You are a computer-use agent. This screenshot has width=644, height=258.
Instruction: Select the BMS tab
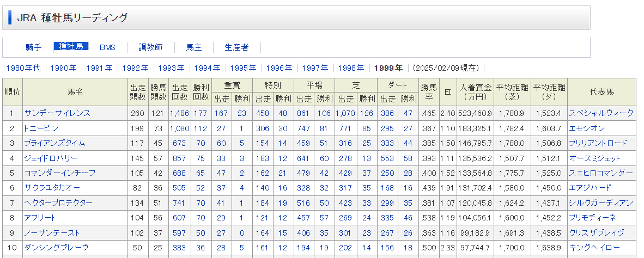(107, 47)
